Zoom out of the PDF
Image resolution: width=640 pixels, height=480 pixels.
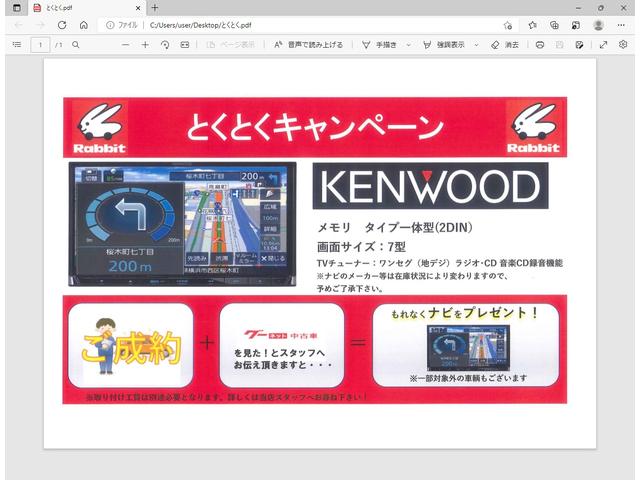tap(126, 44)
